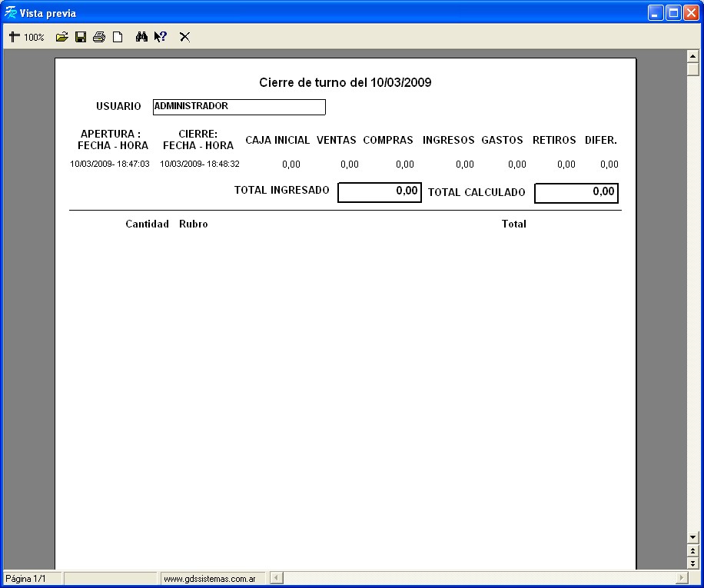
Task: Click the 0,00 value under GASTOS
Action: (x=516, y=164)
